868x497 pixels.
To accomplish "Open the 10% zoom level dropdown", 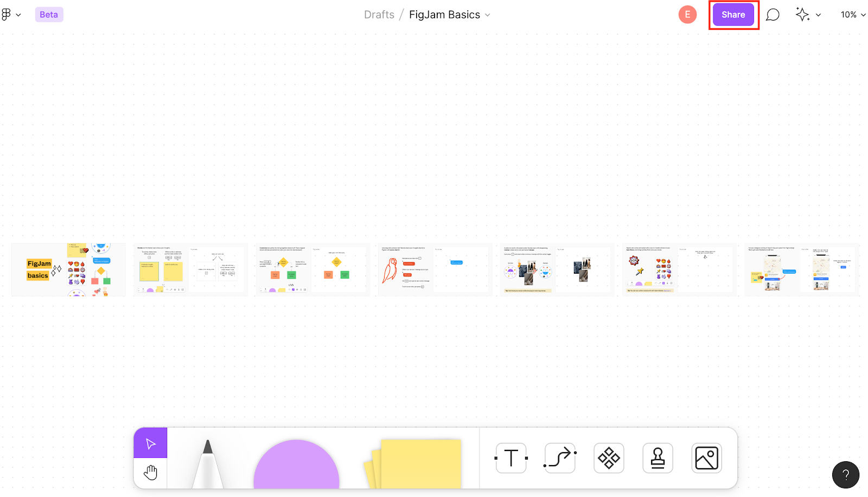I will coord(853,15).
